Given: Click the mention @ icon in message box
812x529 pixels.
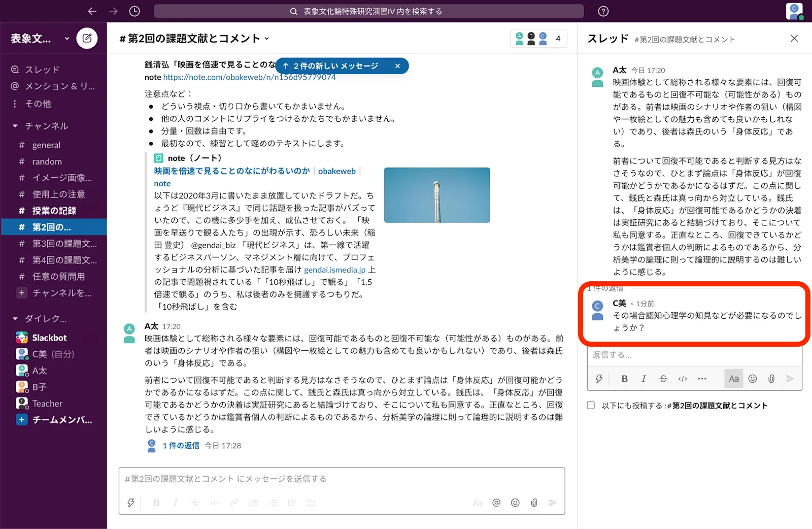Looking at the screenshot, I should pos(496,503).
